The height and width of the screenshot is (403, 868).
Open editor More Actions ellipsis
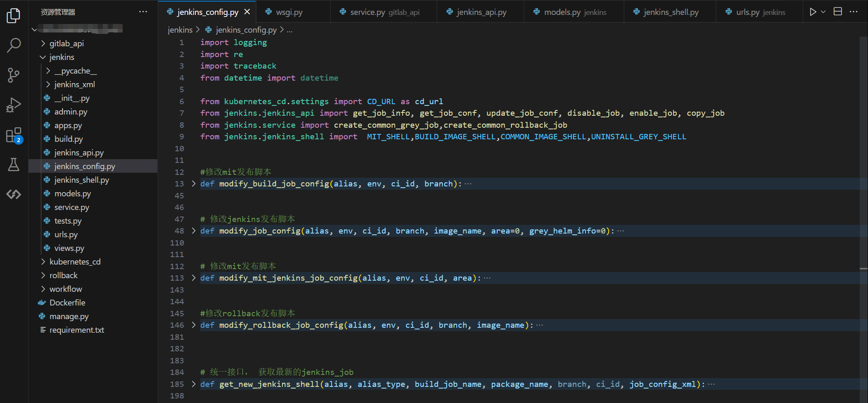[x=854, y=12]
